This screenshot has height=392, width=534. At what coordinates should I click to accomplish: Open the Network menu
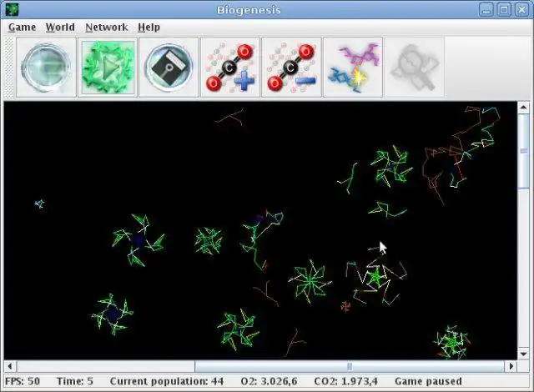pos(107,28)
